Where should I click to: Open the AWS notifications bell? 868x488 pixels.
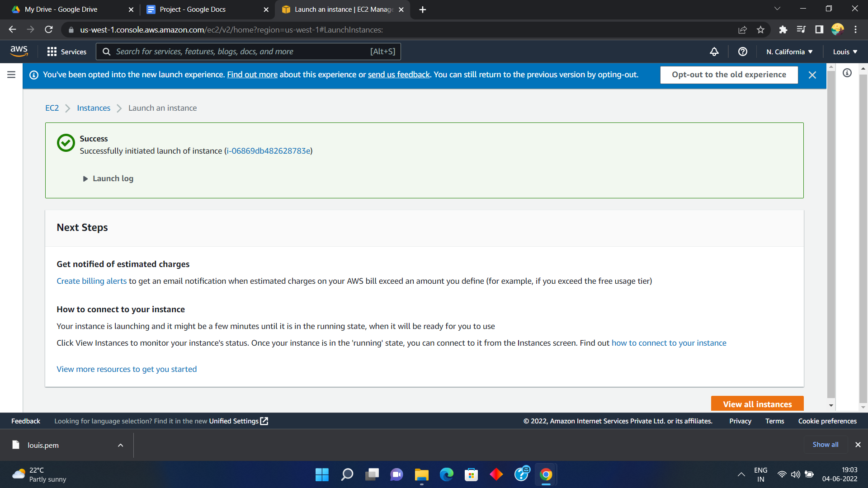point(714,52)
